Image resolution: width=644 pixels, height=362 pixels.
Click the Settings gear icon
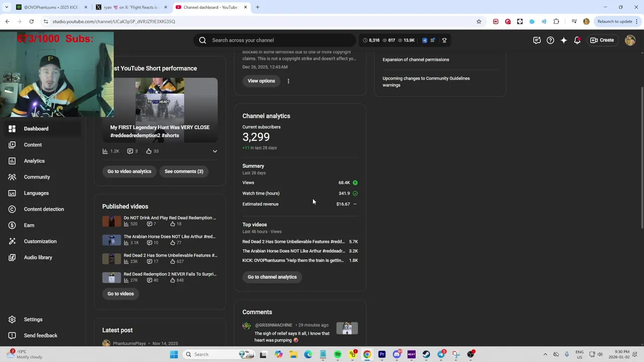click(x=12, y=319)
